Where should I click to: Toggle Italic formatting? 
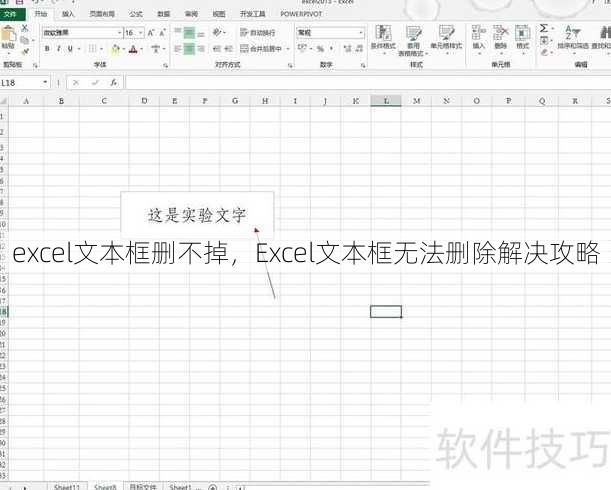click(x=59, y=49)
